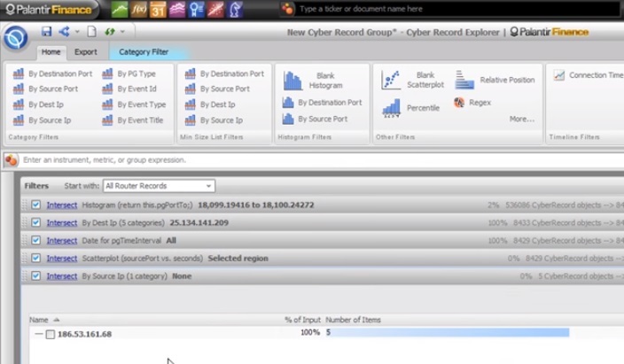624x364 pixels.
Task: Click the save floppy disk icon
Action: (x=47, y=31)
